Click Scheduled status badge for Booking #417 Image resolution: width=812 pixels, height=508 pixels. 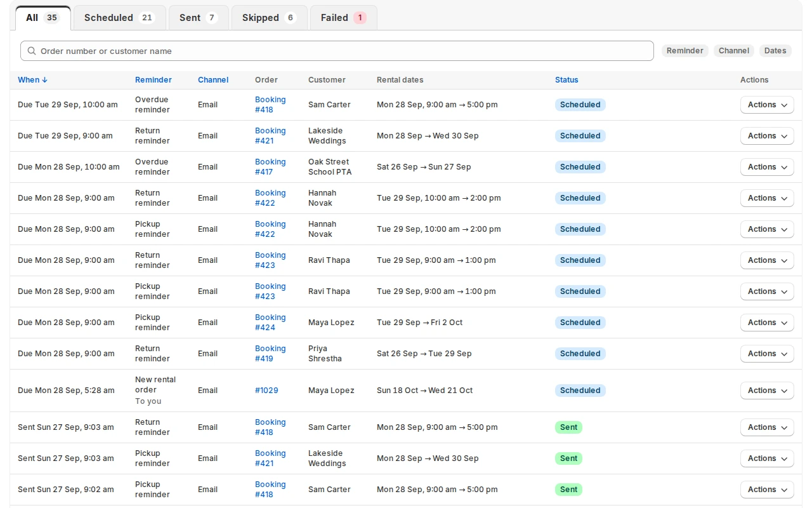tap(580, 167)
